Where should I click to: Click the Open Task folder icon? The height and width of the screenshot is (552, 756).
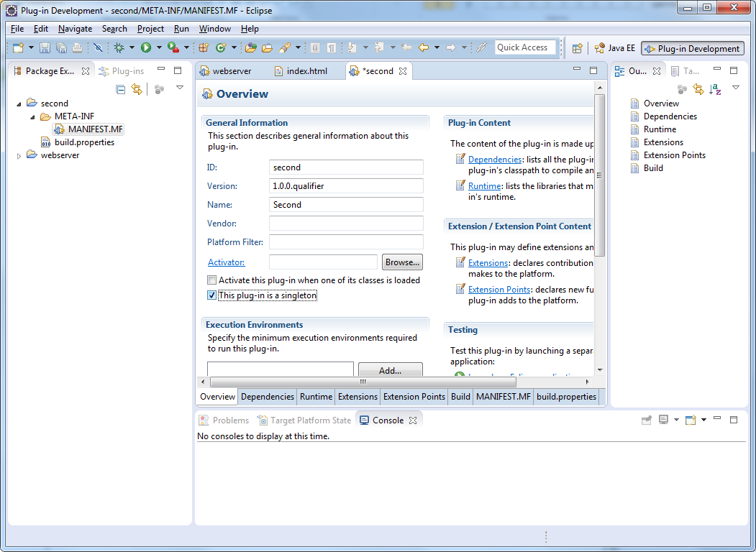267,47
